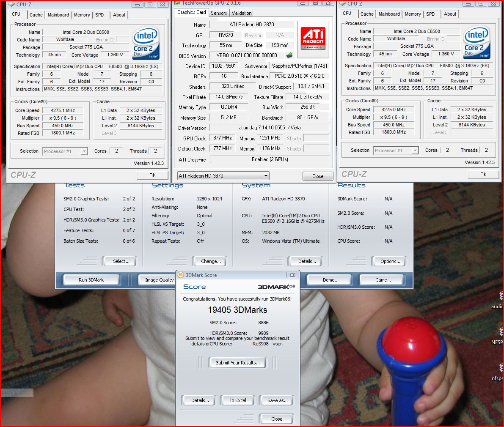
Task: Launch the Demo... button in 3DMark
Action: pyautogui.click(x=330, y=280)
